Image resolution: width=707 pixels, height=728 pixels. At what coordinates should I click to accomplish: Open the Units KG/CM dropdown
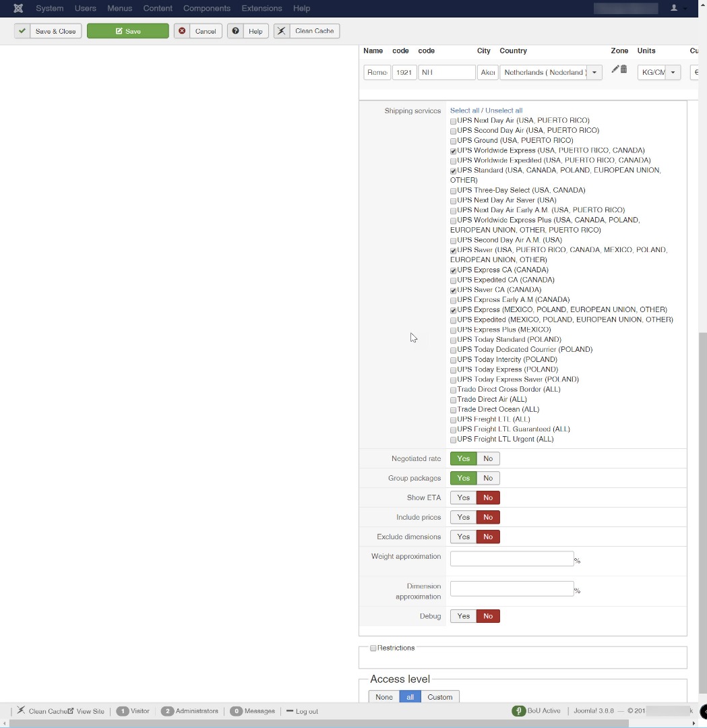tap(659, 72)
